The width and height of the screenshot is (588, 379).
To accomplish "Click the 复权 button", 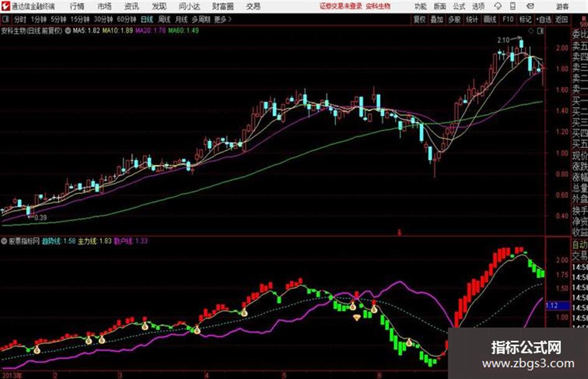I will 419,19.
